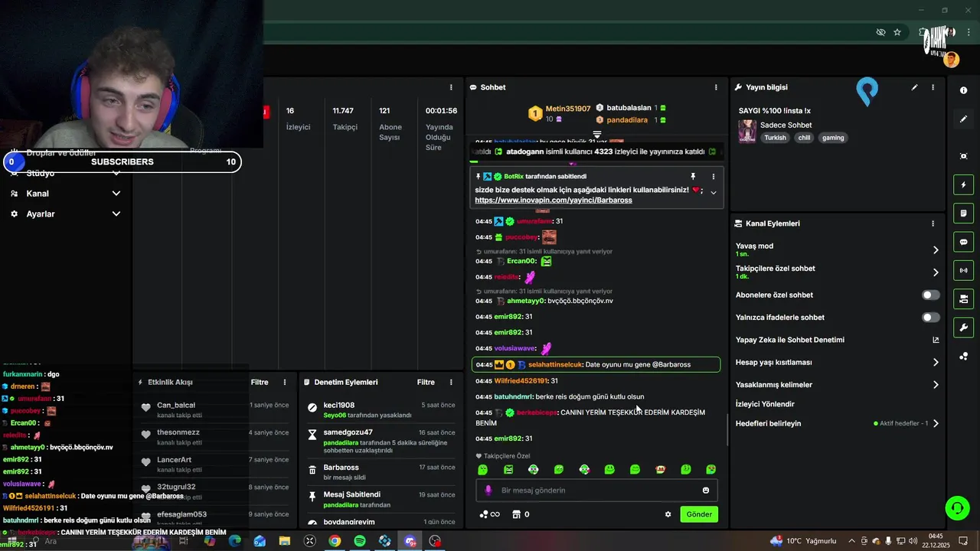Open the weather widget in taskbar

click(x=803, y=541)
